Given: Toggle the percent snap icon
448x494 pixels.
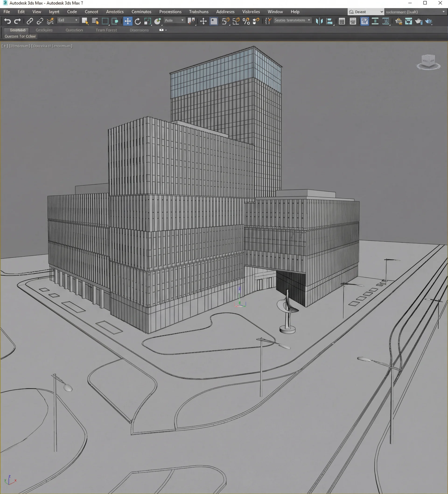Looking at the screenshot, I should click(246, 21).
